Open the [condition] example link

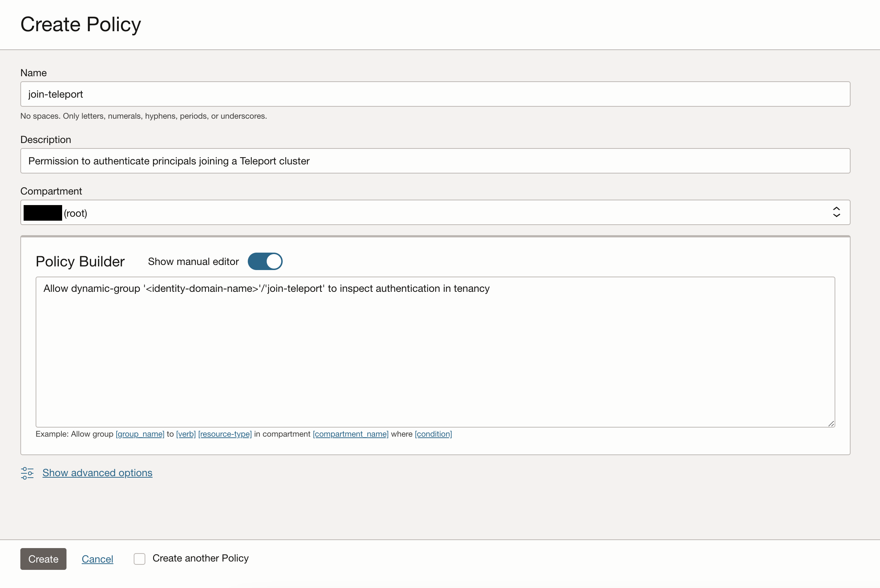tap(433, 434)
